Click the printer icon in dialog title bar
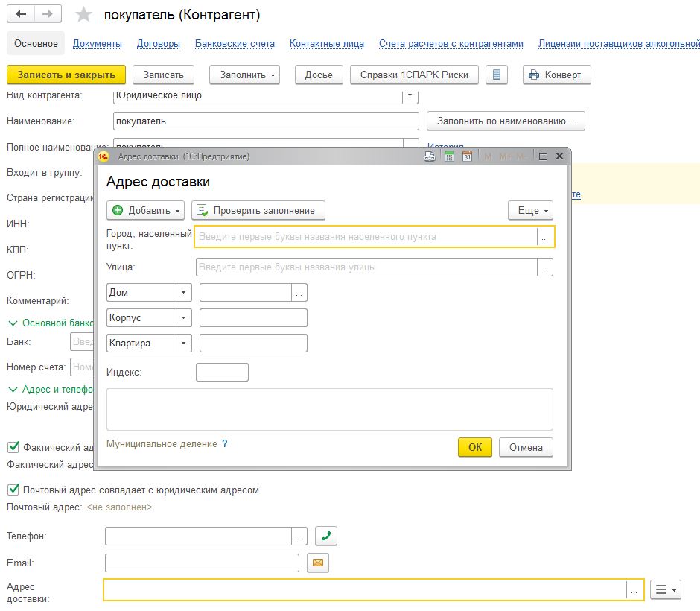Screen dimensions: 700x611 click(x=430, y=156)
